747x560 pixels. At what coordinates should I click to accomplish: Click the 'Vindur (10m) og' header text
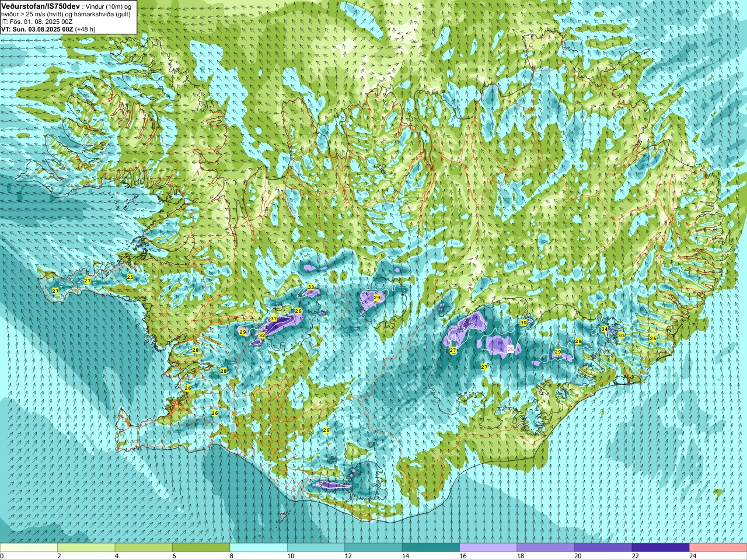(108, 6)
